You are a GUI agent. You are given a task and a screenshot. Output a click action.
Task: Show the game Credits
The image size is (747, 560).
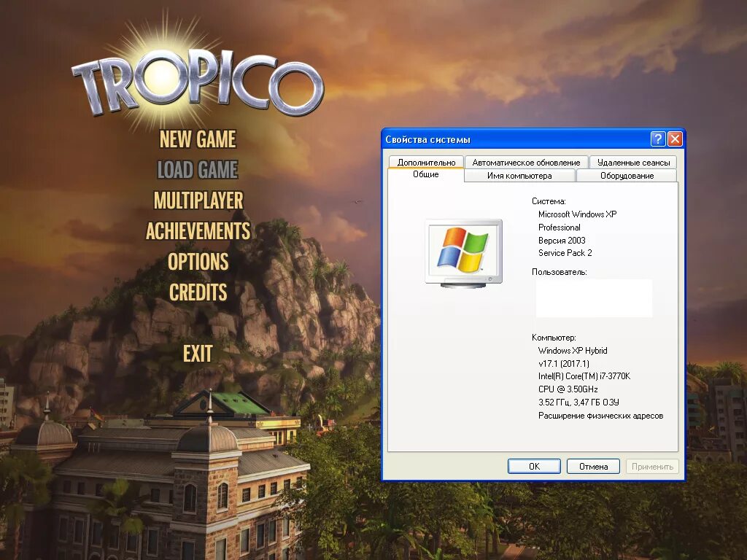pos(198,292)
